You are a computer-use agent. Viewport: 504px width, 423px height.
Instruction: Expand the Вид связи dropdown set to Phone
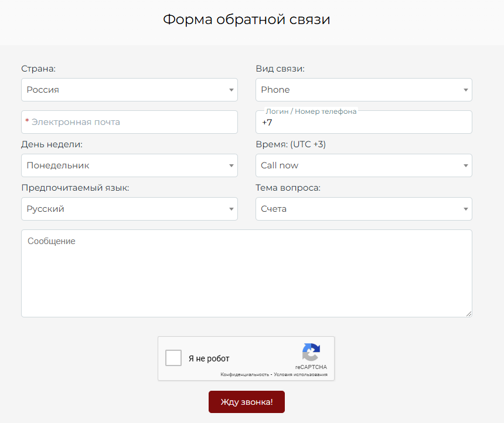363,90
